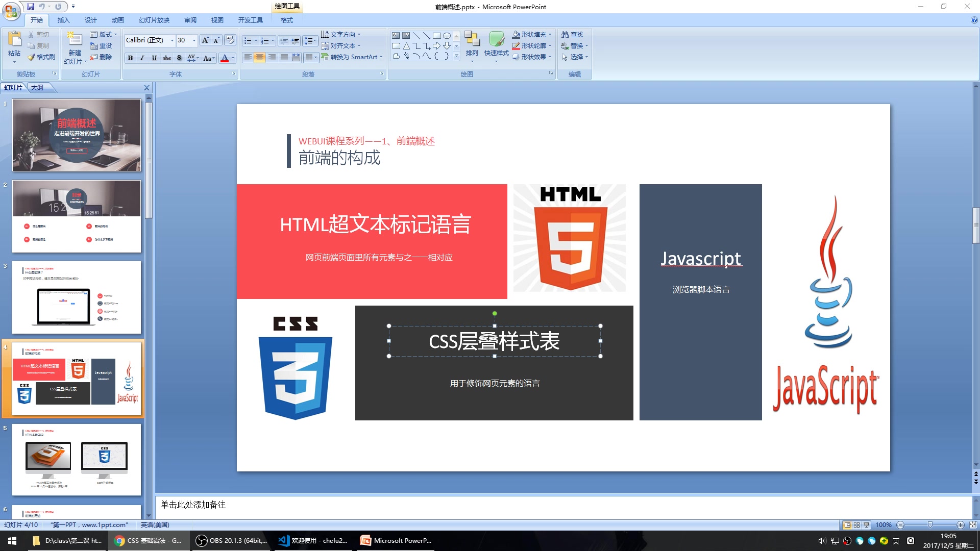Switch to Outline (大纲) pane tab

[x=37, y=88]
